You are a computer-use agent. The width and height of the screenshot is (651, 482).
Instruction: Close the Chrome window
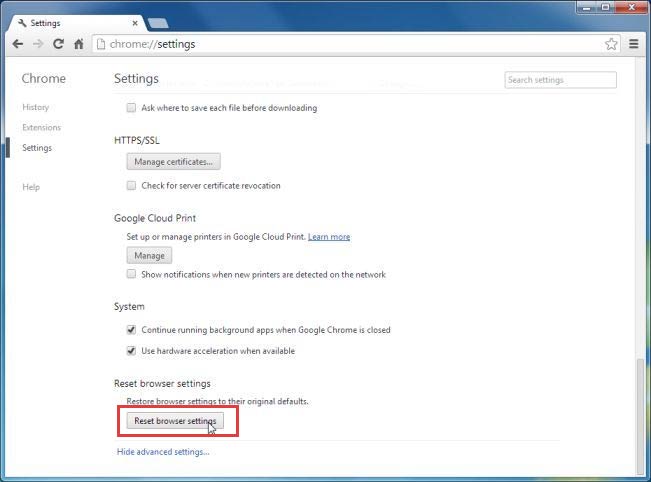(631, 7)
